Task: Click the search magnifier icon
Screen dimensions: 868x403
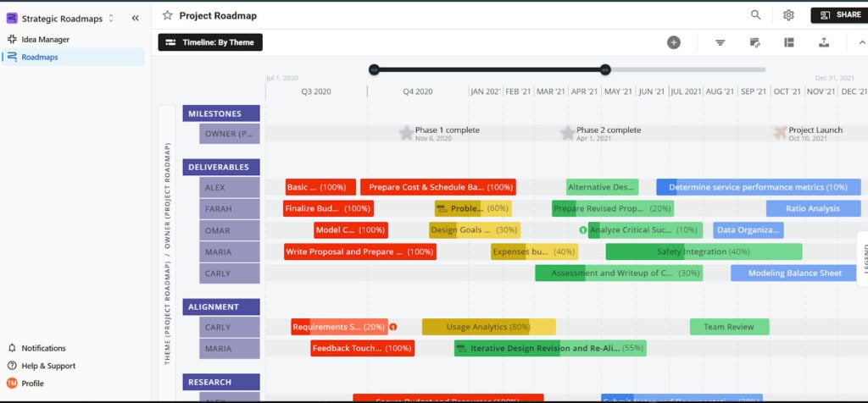Action: [755, 15]
